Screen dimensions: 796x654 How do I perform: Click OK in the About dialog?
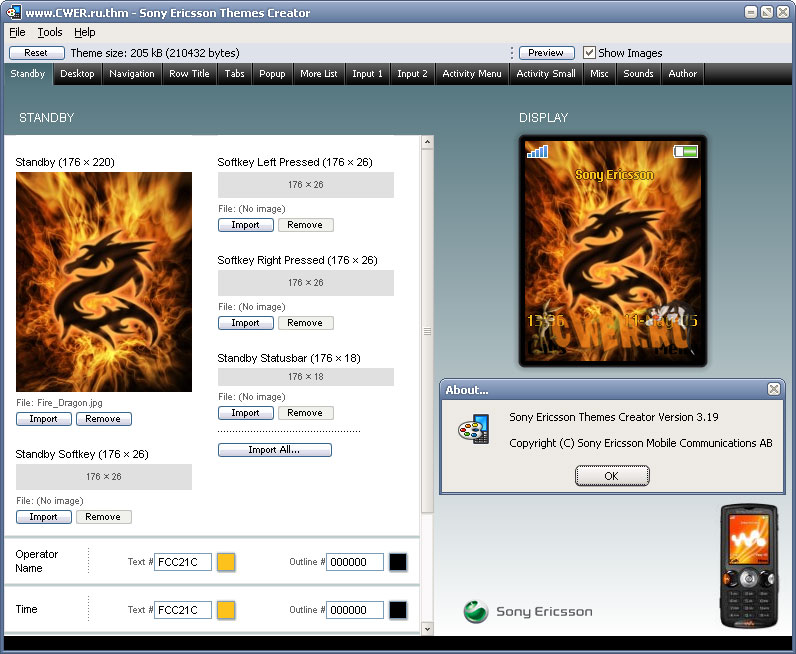click(612, 476)
